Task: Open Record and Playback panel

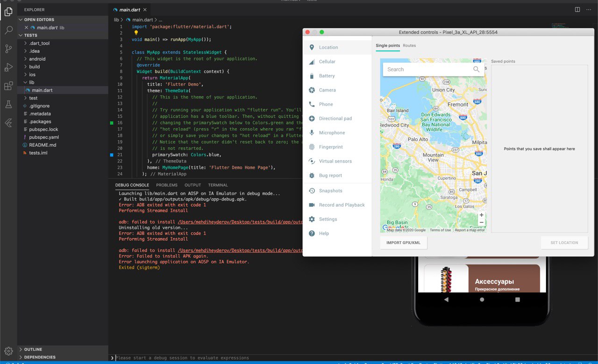Action: click(337, 205)
